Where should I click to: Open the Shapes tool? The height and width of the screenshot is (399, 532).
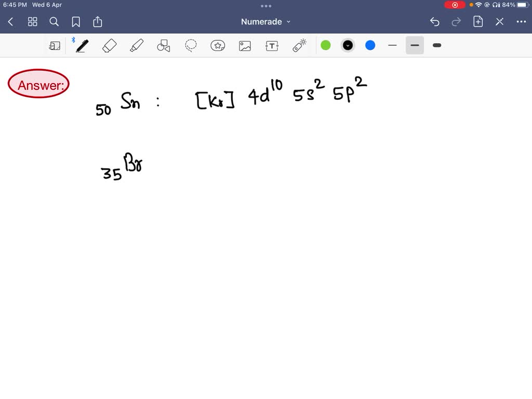(x=163, y=45)
